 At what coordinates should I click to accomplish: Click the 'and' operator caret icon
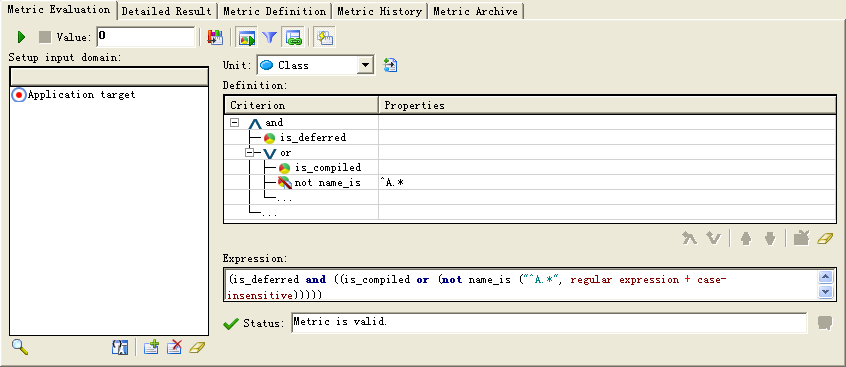point(255,123)
